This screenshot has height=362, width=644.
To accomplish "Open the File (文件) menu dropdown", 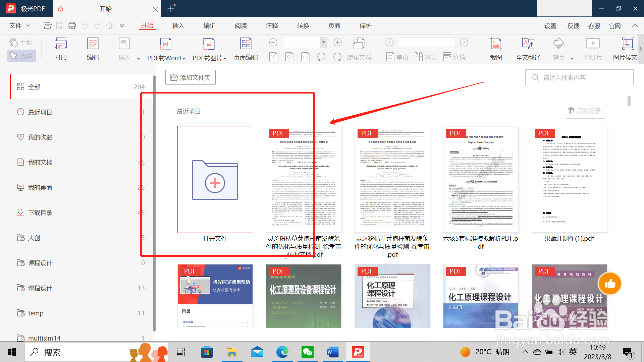I will point(19,26).
